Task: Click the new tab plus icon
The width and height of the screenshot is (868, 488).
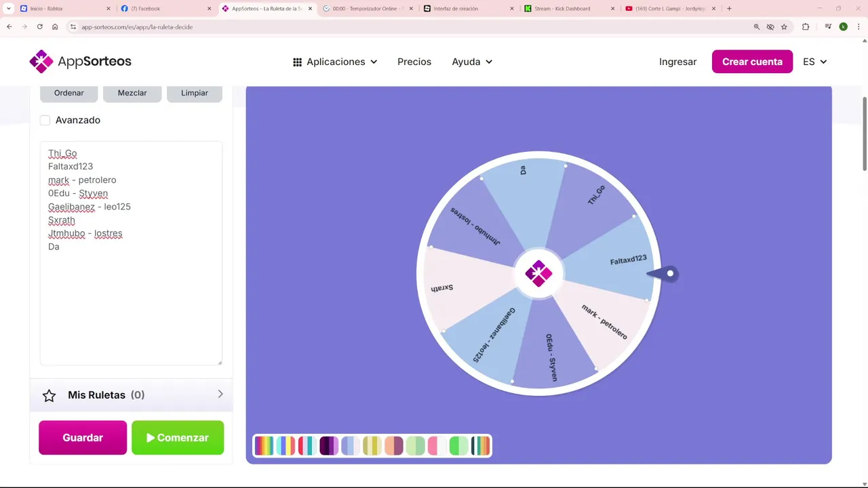Action: [x=729, y=9]
